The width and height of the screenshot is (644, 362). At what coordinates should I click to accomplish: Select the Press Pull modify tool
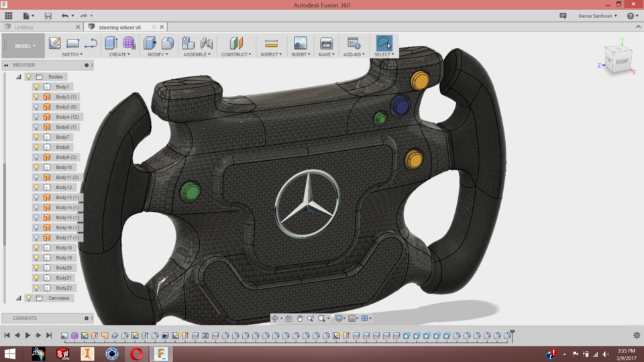(150, 43)
